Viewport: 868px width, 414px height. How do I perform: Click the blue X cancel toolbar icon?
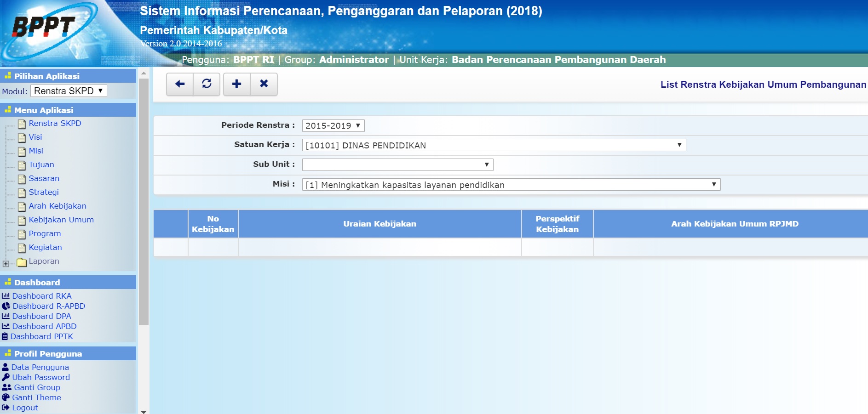[264, 85]
